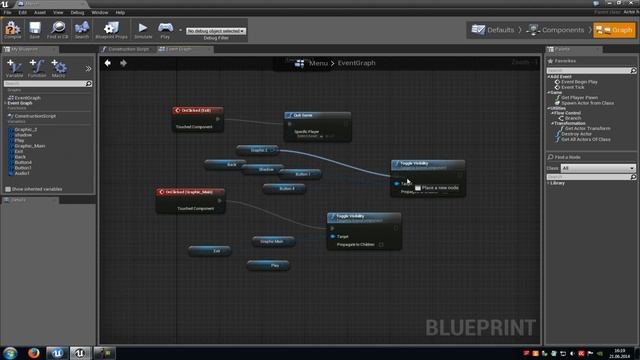The width and height of the screenshot is (640, 360).
Task: Collapse the Transformation category in Palette
Action: pos(553,123)
